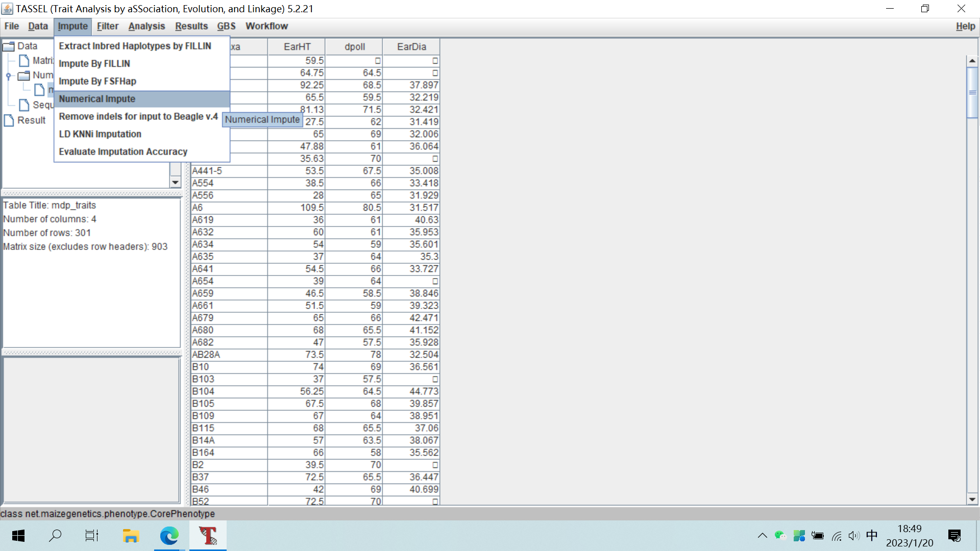Image resolution: width=980 pixels, height=551 pixels.
Task: Choose Numerical Impute menu entry
Action: point(142,99)
